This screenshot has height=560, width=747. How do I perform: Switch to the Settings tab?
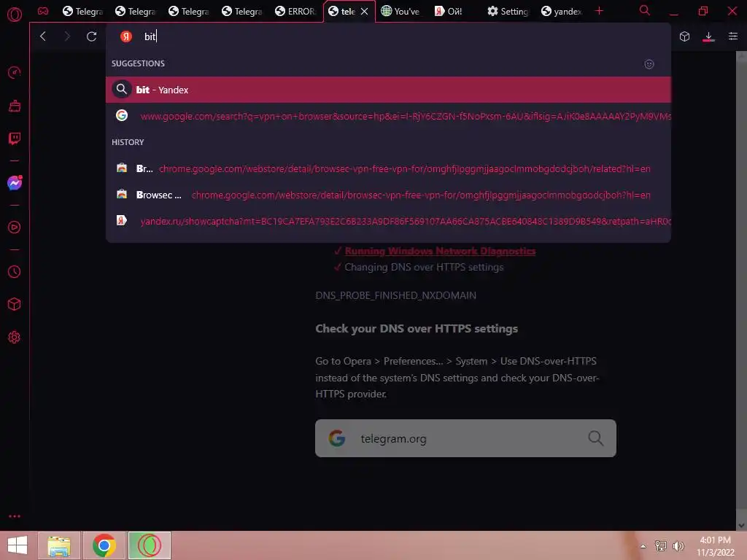(508, 12)
